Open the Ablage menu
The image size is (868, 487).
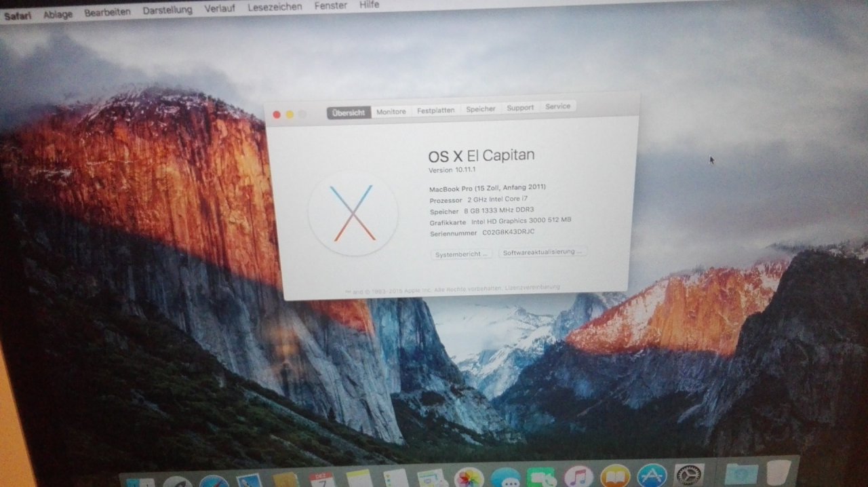[x=58, y=14]
